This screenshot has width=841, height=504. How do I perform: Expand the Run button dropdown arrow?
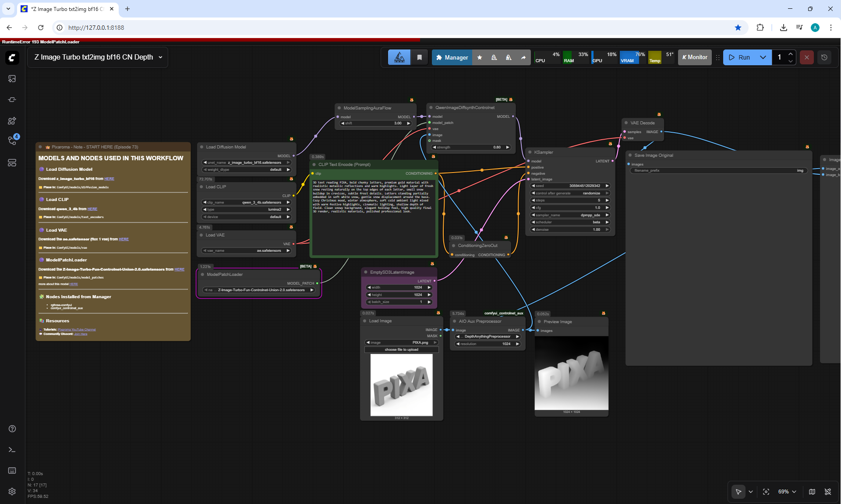coord(763,57)
